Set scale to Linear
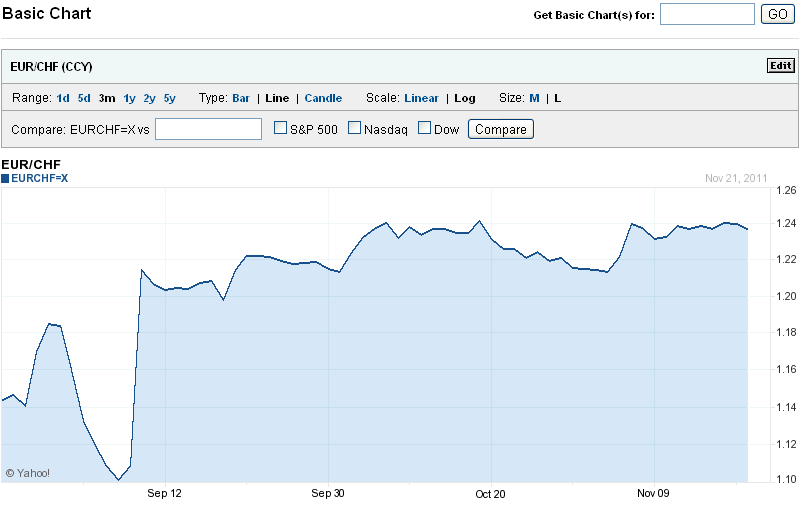Image resolution: width=812 pixels, height=513 pixels. point(421,98)
